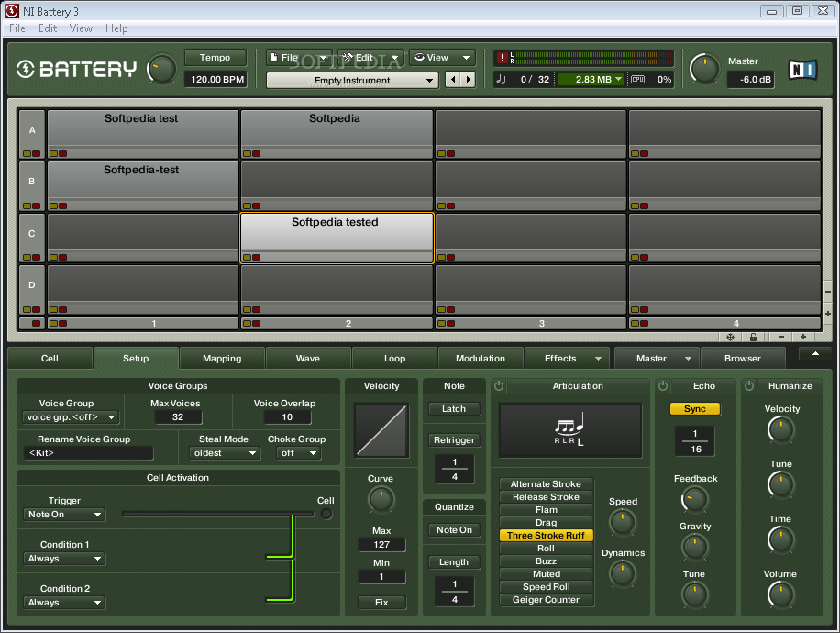Click the voices note icon

502,79
